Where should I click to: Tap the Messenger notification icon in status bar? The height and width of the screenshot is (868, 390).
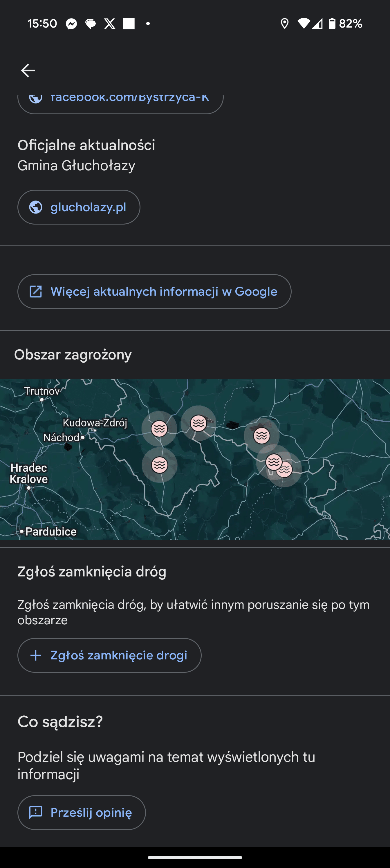pos(71,23)
